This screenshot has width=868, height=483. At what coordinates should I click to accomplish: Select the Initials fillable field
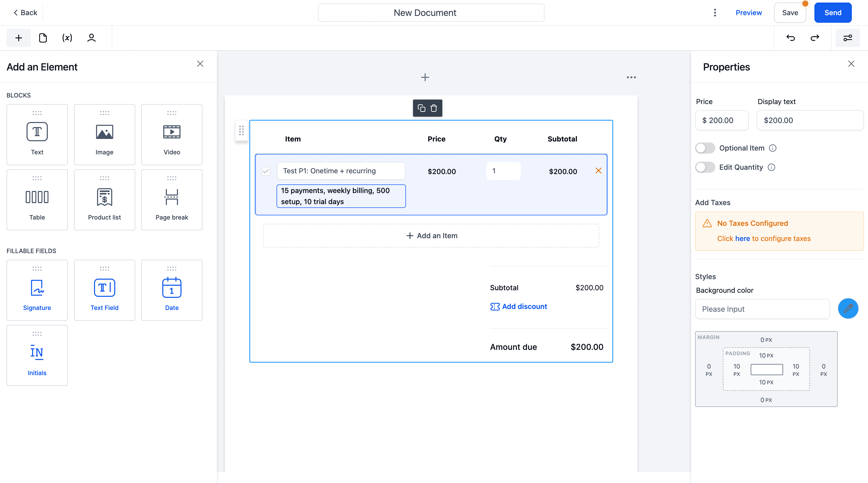coord(37,355)
